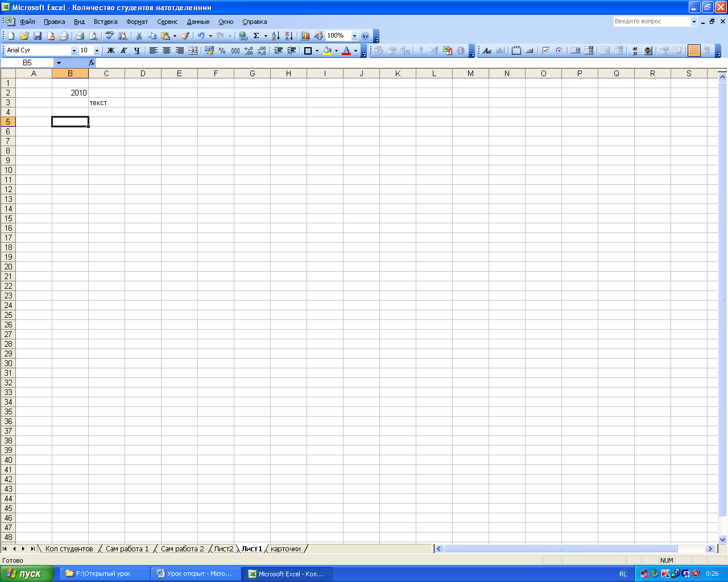Click the Open file folder icon
The width and height of the screenshot is (728, 582).
24,36
